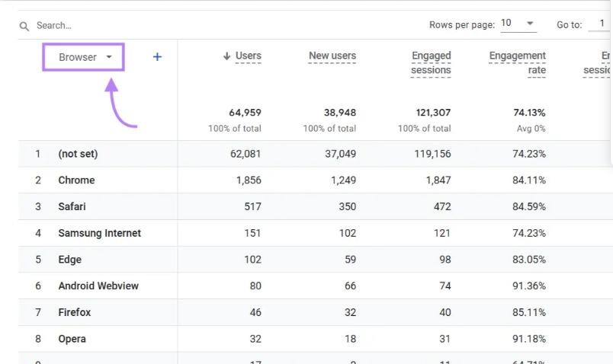
Task: Click Chrome's 84.11% engagement rate
Action: [529, 180]
